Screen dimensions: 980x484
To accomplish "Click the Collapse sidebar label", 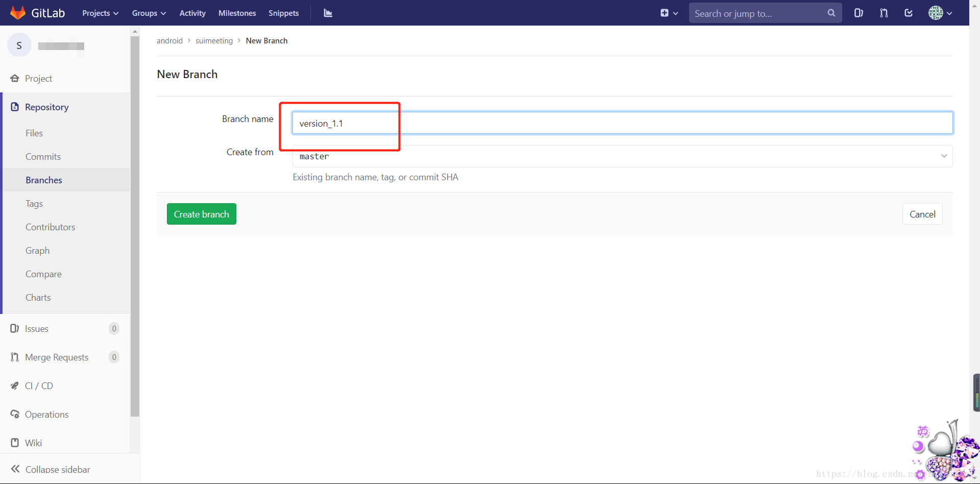I will click(x=58, y=469).
